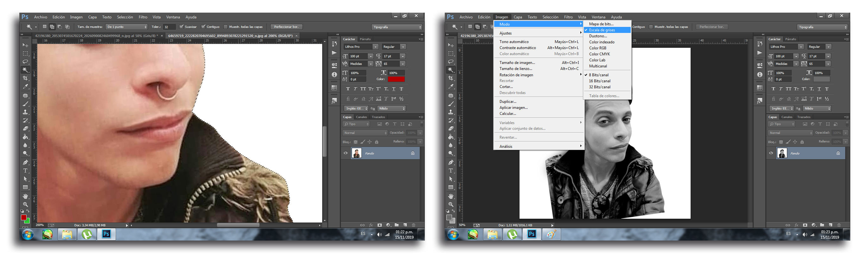
Task: Select the Pen tool in the 200% zoom window
Action: [25, 162]
